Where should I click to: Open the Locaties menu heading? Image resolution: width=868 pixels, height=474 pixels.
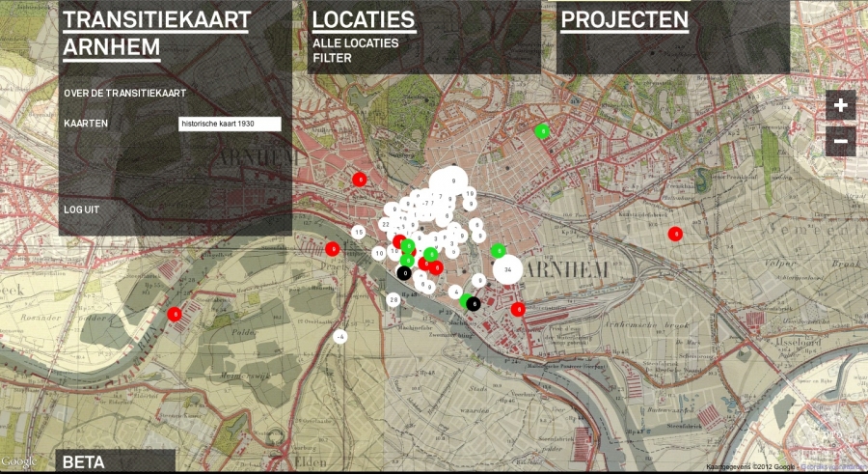tap(364, 20)
